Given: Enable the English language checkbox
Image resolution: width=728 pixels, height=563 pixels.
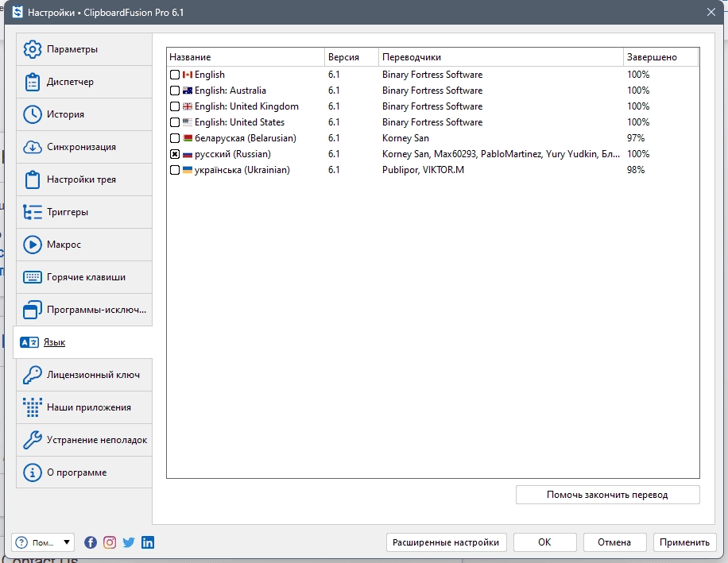Looking at the screenshot, I should [175, 75].
